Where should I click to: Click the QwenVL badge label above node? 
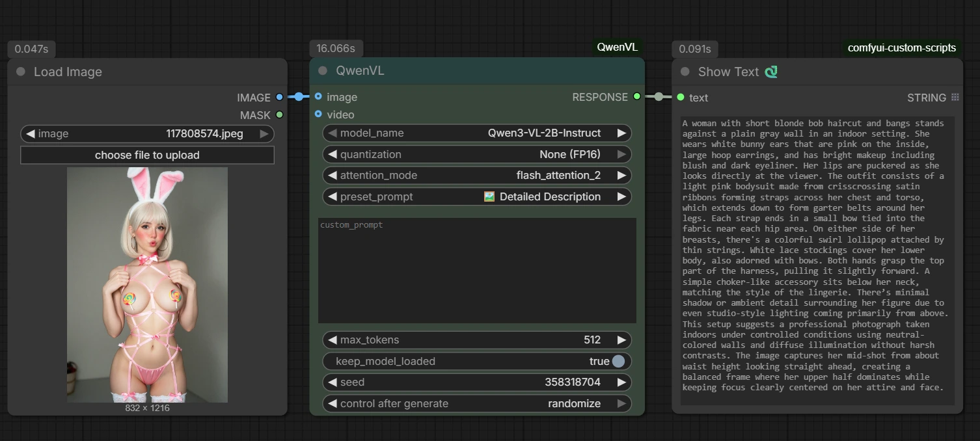pos(617,47)
